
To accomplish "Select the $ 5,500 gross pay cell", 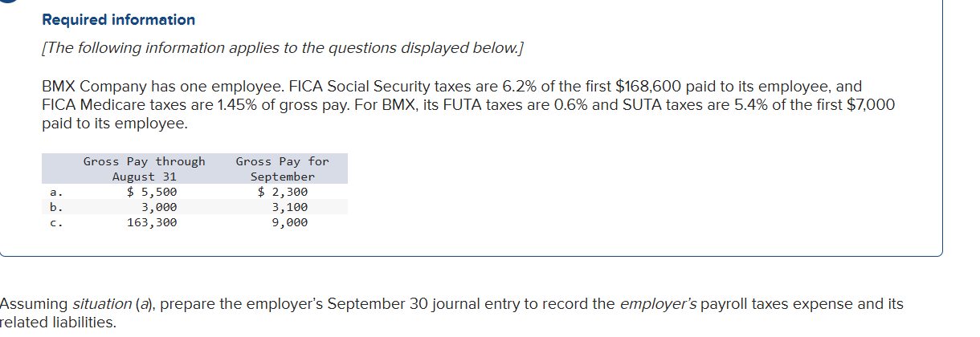I will pyautogui.click(x=153, y=192).
